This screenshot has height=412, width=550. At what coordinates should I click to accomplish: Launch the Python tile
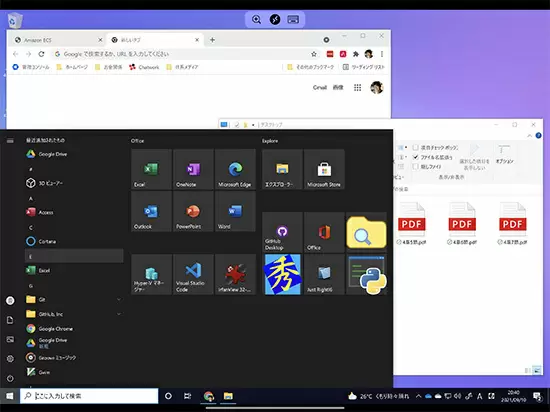coord(366,274)
